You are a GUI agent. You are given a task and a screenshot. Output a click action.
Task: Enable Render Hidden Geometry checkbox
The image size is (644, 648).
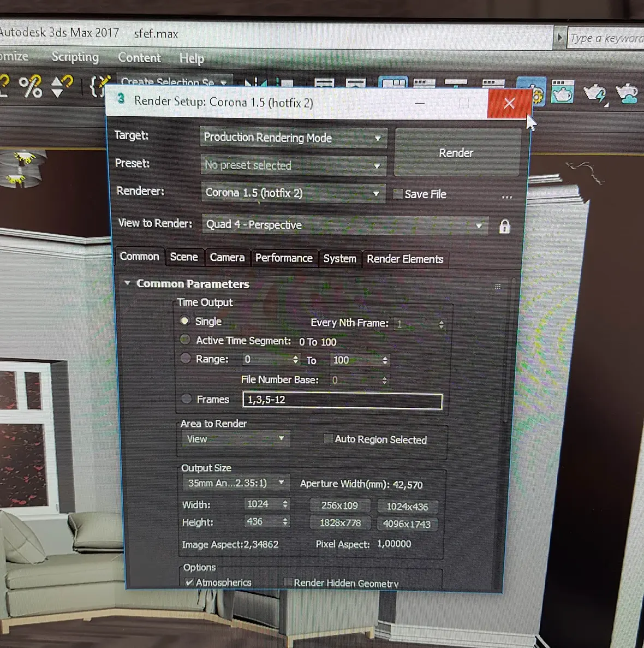288,582
